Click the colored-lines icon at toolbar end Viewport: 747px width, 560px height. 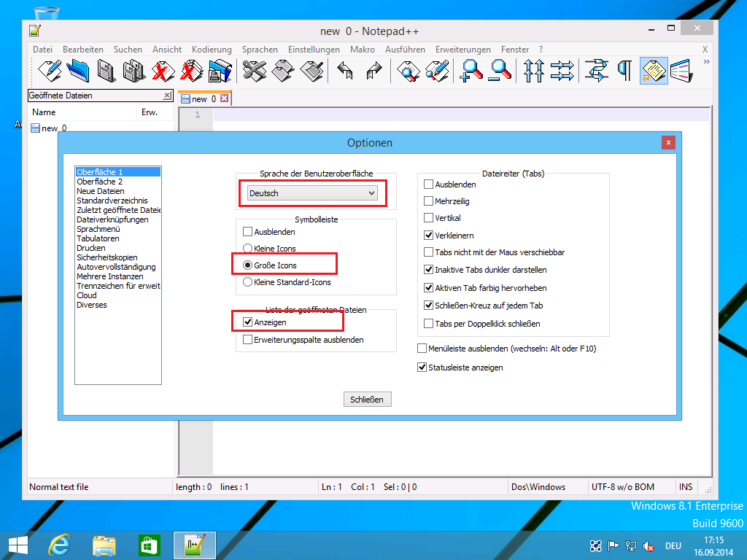(682, 71)
